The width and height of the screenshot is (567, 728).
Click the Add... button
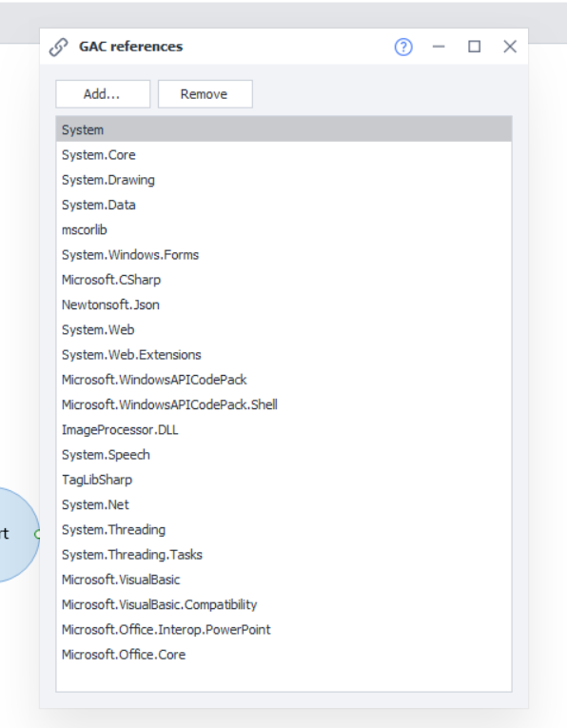[x=103, y=94]
